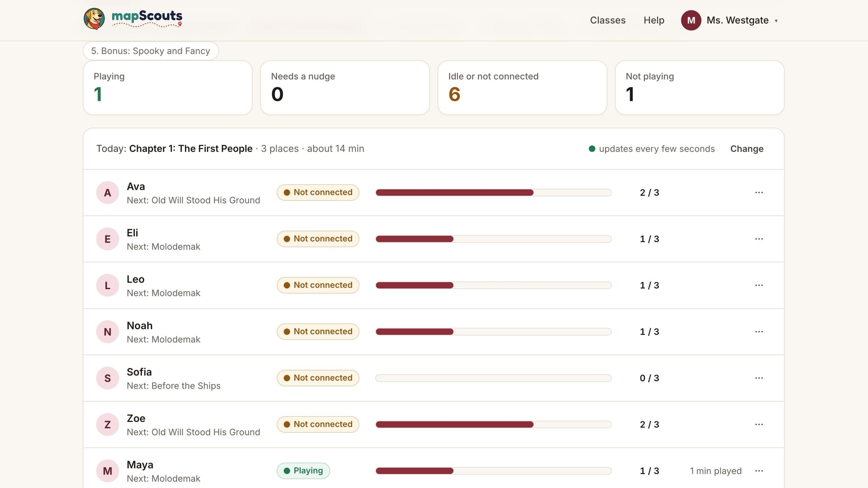Select the Needs a nudge card

345,88
